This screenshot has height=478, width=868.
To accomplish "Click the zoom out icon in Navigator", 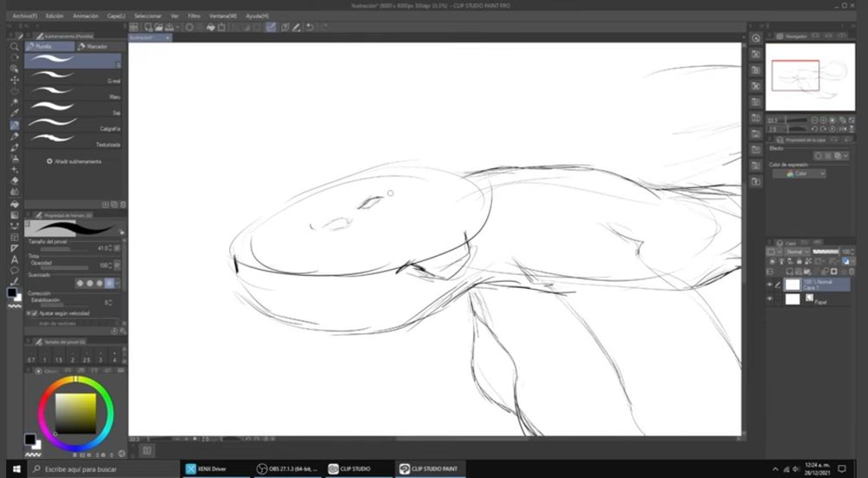I will click(814, 120).
